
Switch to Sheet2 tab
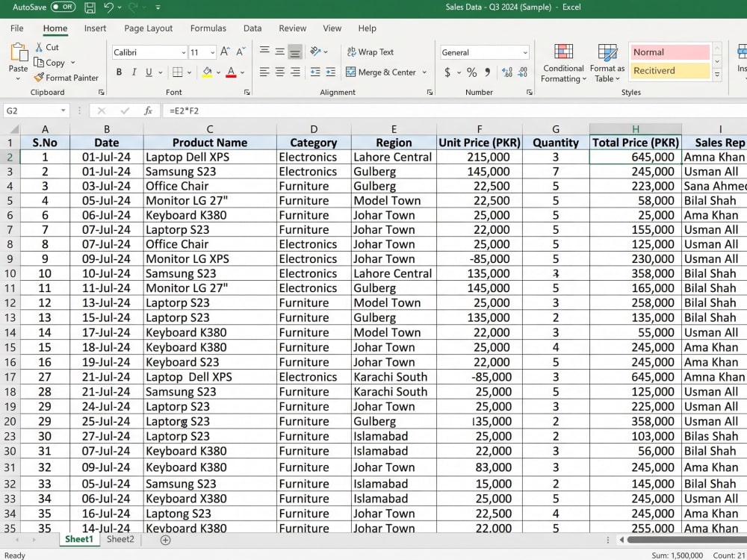(120, 539)
